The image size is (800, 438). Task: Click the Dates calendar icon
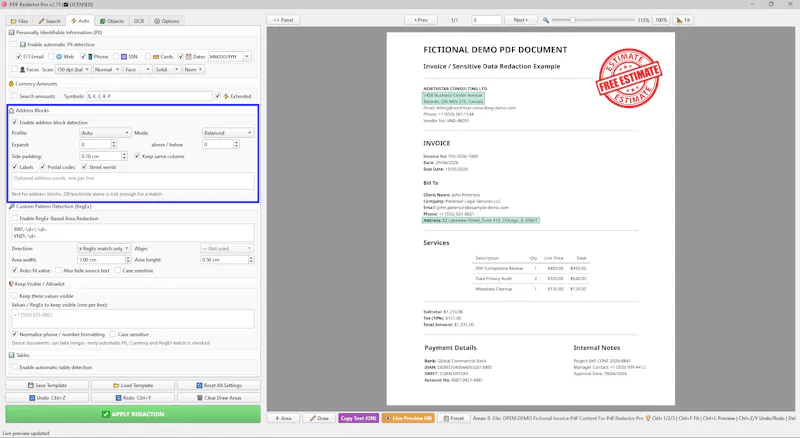189,57
